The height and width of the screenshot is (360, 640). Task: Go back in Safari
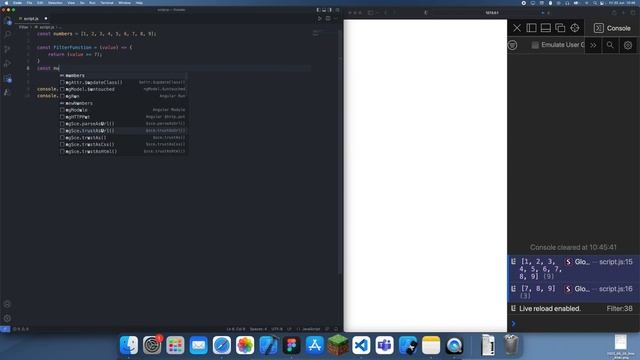385,13
